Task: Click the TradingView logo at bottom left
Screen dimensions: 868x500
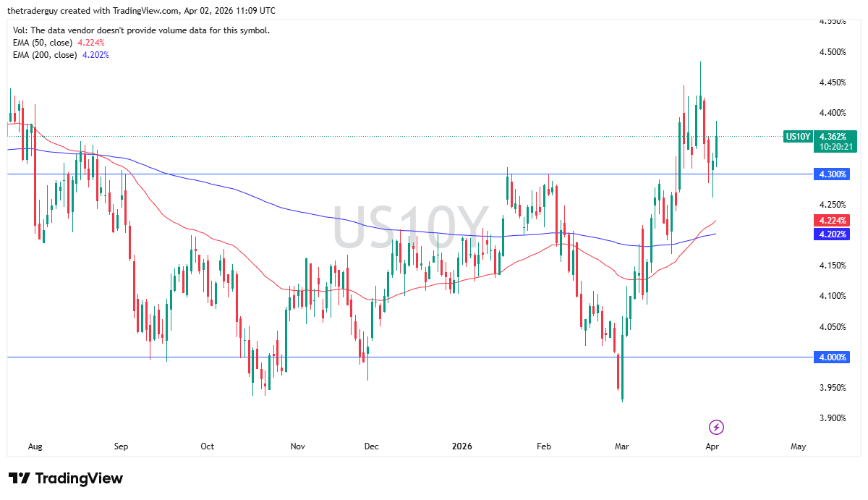Action: (66, 478)
